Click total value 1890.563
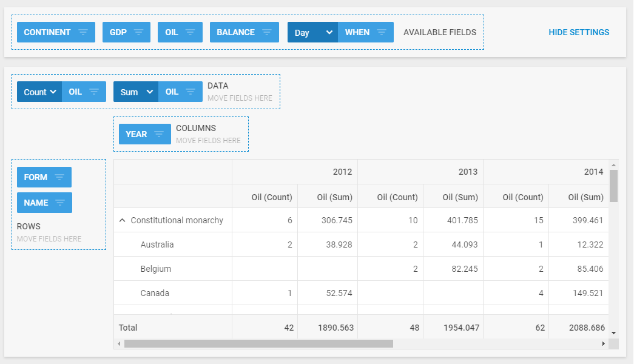634x364 pixels. (336, 328)
